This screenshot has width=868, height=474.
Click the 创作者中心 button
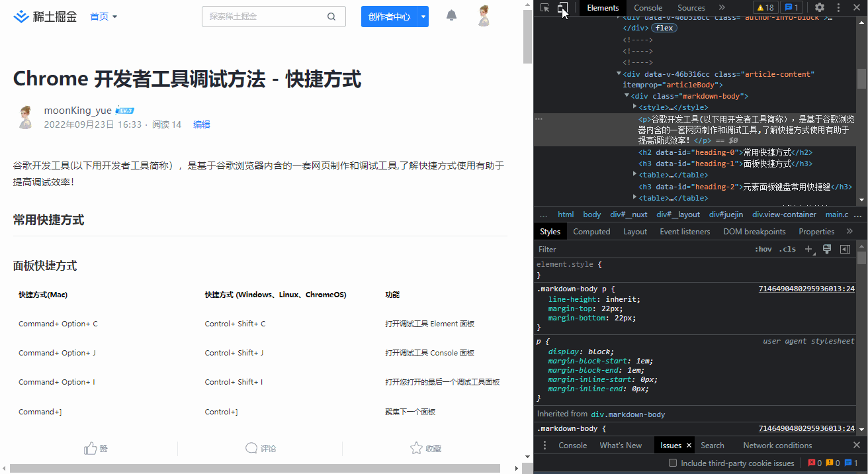click(x=390, y=17)
